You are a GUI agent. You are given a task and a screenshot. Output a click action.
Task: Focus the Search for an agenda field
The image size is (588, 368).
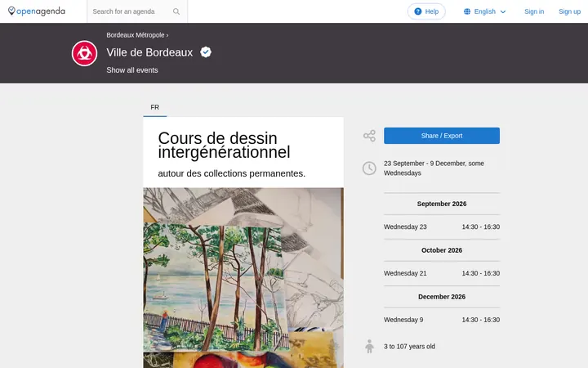[137, 11]
